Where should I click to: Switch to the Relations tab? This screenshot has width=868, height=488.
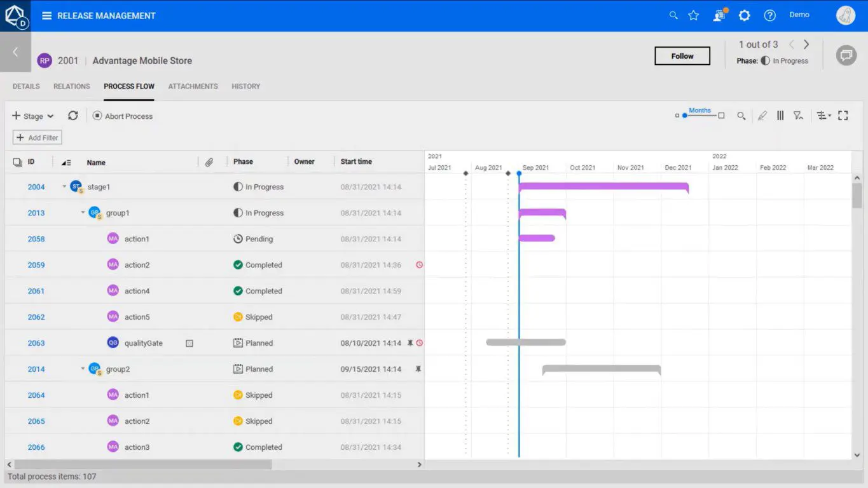click(72, 86)
